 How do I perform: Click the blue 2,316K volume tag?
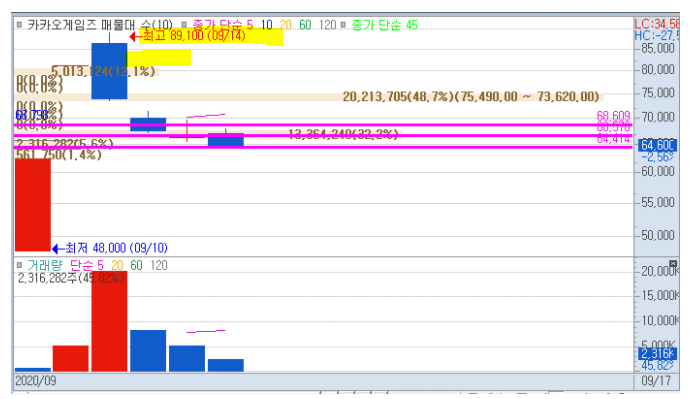pos(657,354)
